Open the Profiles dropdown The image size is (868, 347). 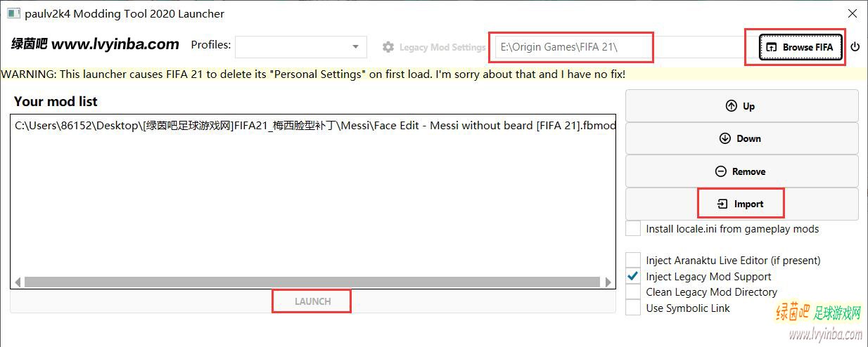[301, 47]
